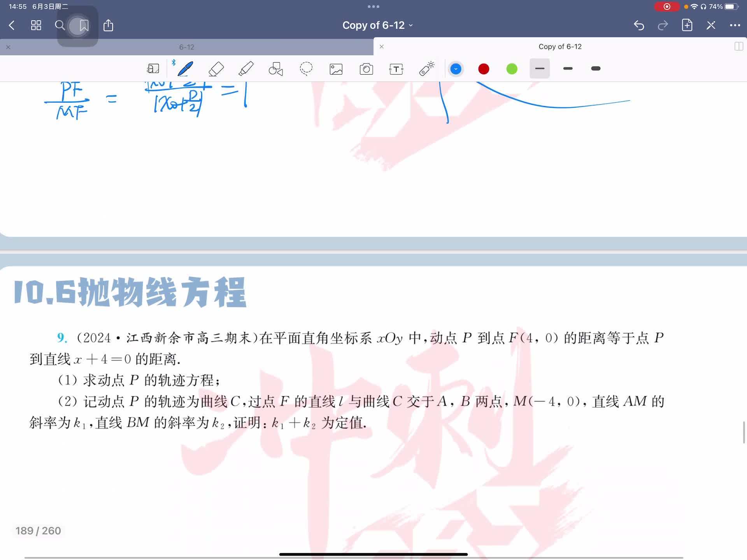
Task: Open the more options ellipsis menu
Action: [x=735, y=25]
